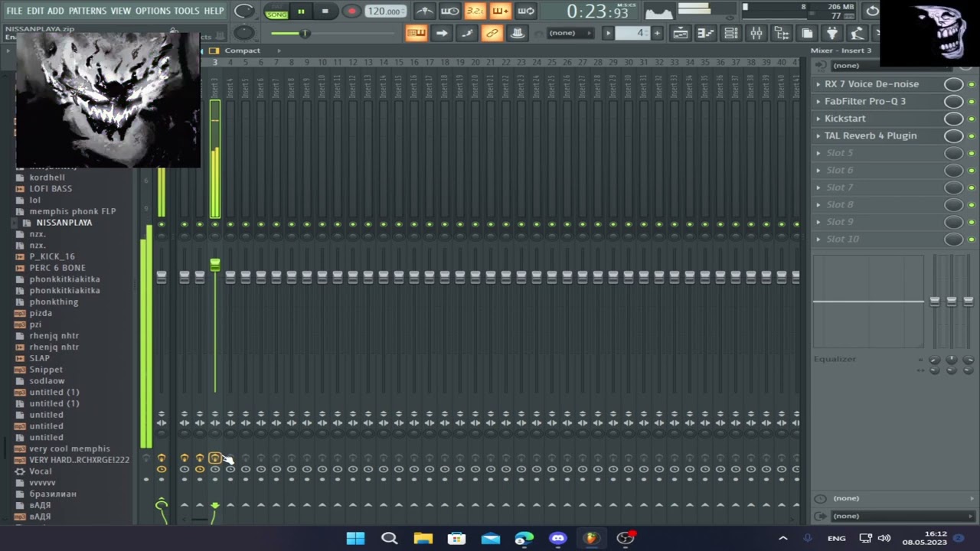Open the playlist view icon

(680, 33)
